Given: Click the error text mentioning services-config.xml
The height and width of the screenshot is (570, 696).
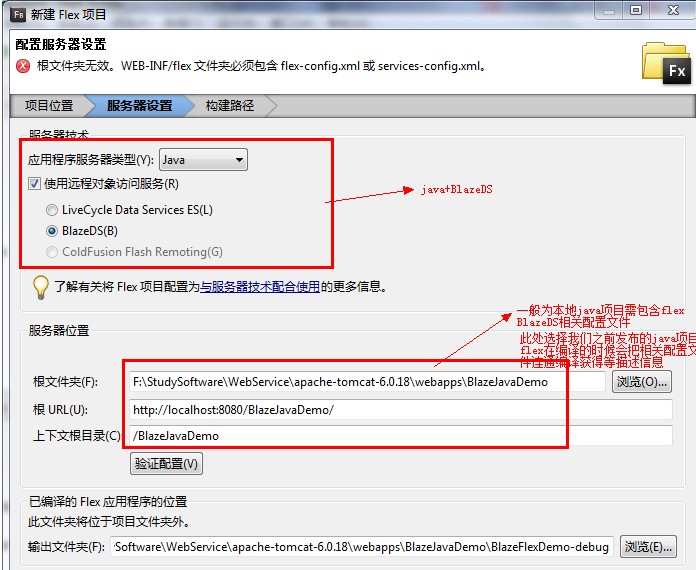Looking at the screenshot, I should (x=262, y=66).
